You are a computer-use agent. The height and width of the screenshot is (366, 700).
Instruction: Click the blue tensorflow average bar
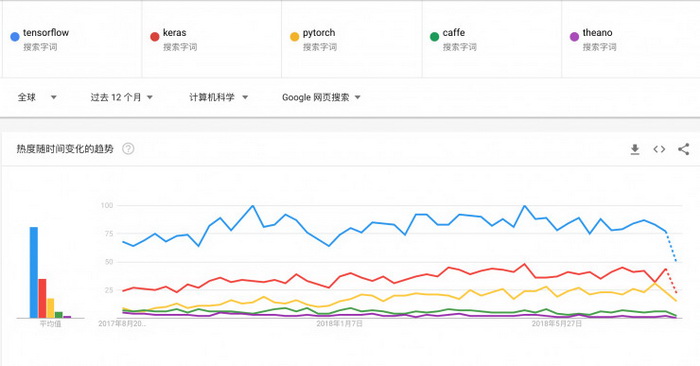point(34,272)
